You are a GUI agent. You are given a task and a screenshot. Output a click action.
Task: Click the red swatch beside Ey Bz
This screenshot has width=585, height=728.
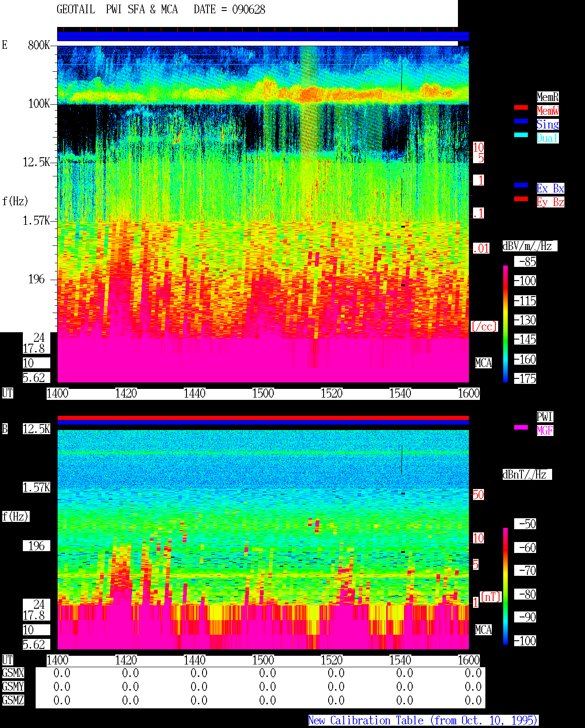(x=521, y=199)
